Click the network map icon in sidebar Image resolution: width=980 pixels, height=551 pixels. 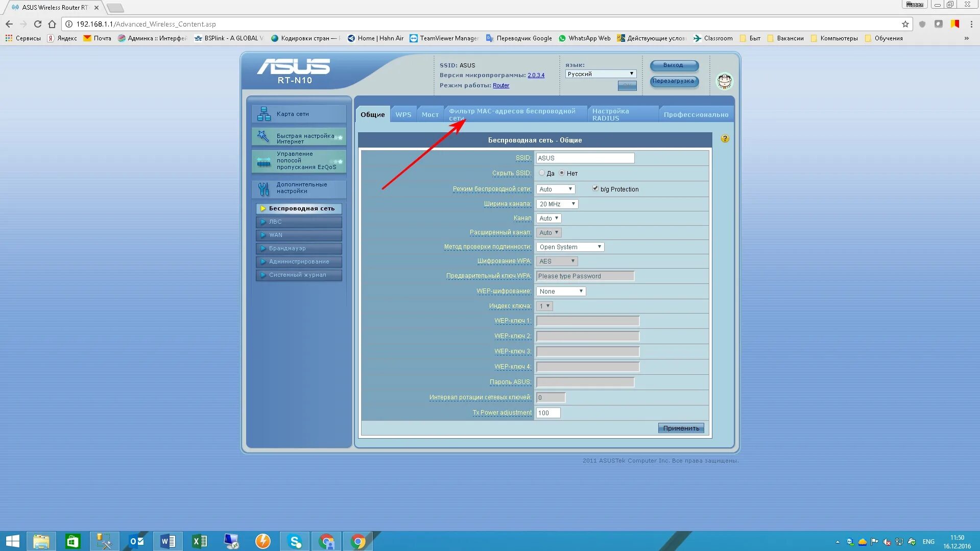pyautogui.click(x=264, y=114)
